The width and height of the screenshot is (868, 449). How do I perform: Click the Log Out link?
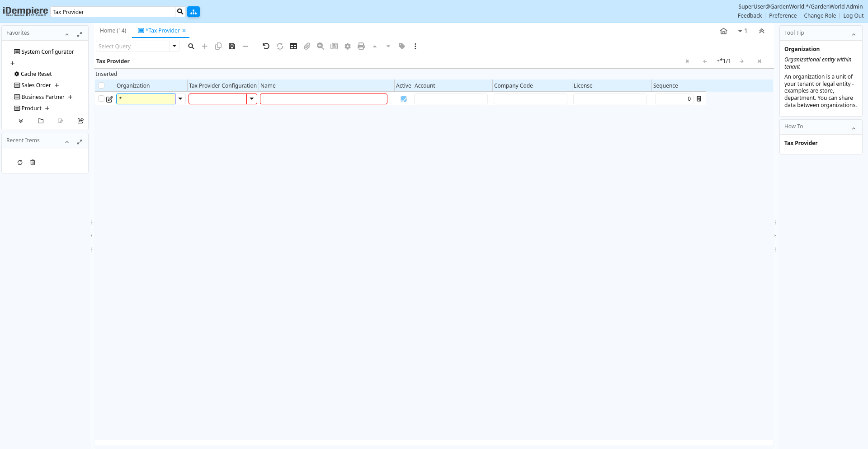pyautogui.click(x=853, y=16)
